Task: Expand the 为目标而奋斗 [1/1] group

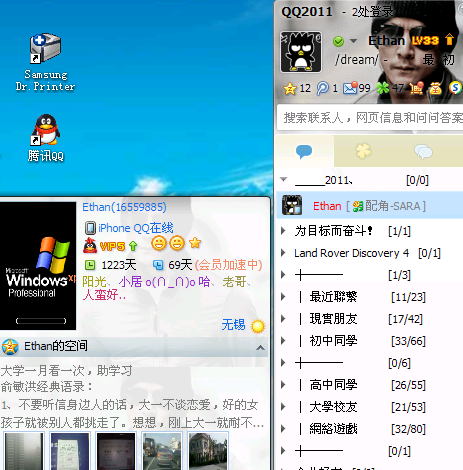Action: click(x=283, y=231)
